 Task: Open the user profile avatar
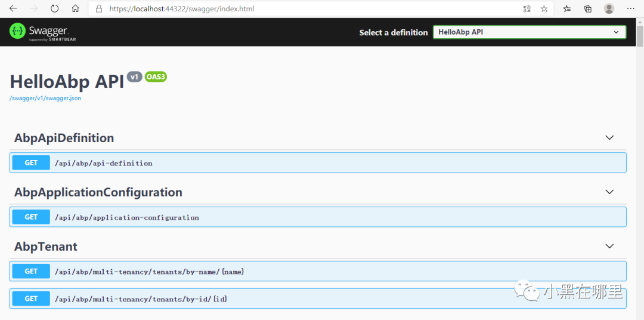609,8
